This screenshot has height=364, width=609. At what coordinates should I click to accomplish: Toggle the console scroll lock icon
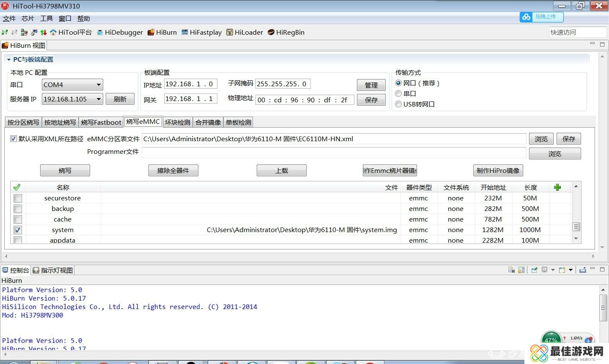tap(521, 270)
